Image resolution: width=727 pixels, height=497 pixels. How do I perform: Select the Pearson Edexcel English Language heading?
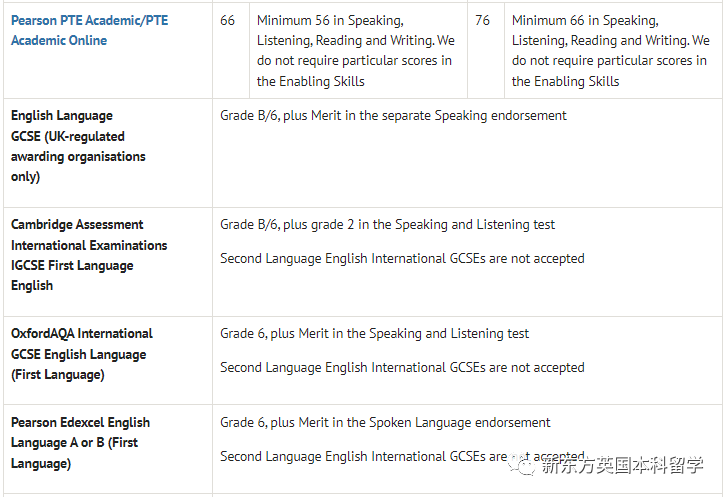80,443
